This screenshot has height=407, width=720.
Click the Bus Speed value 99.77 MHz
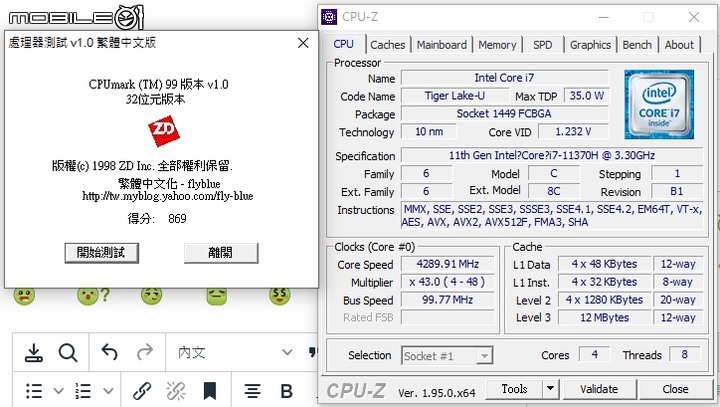[x=448, y=300]
